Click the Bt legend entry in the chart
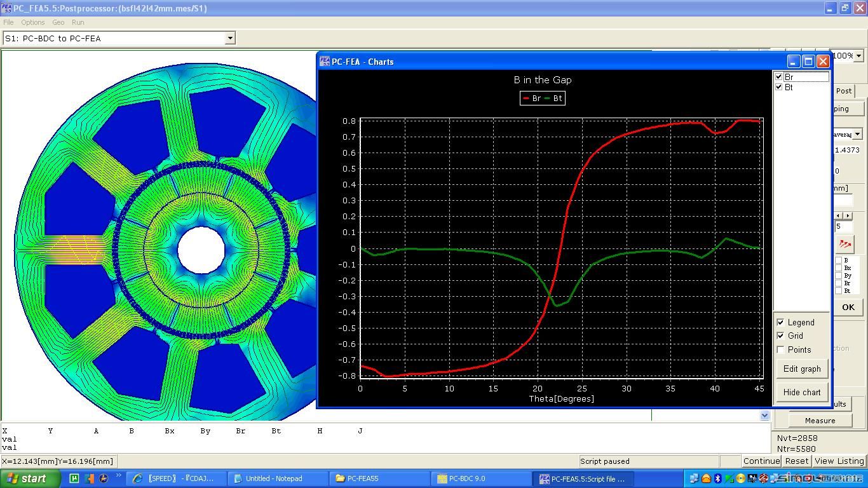This screenshot has width=868, height=488. coord(553,98)
